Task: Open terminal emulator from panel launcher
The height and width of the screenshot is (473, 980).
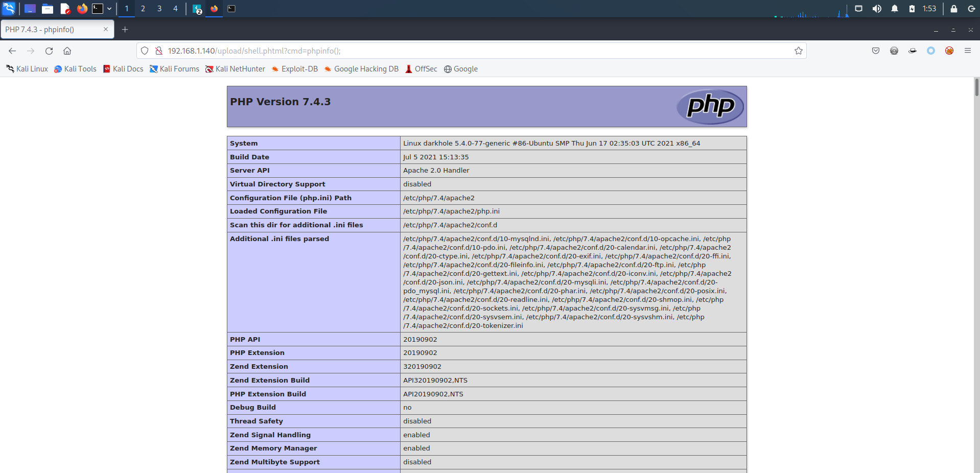Action: 98,9
